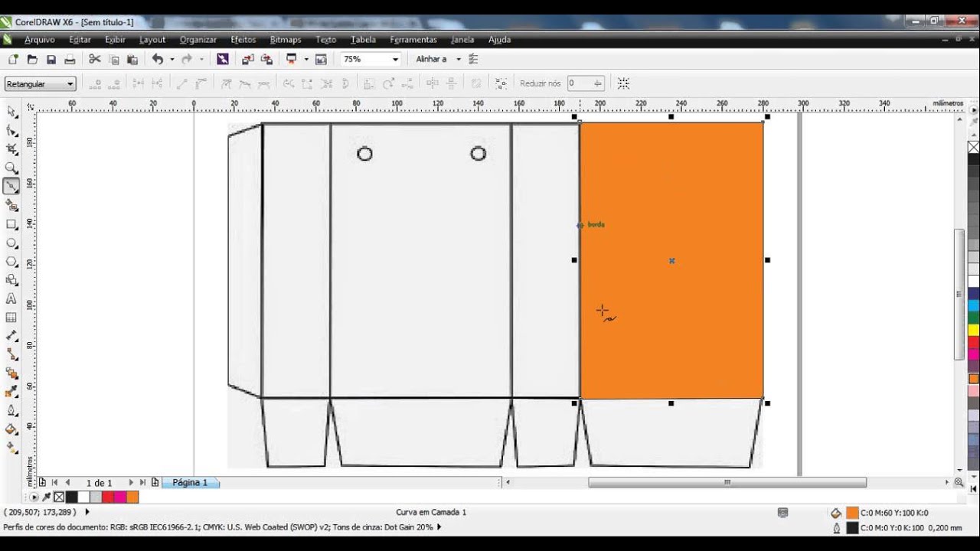Select the Table tool
The width and height of the screenshot is (980, 551).
pos(11,318)
